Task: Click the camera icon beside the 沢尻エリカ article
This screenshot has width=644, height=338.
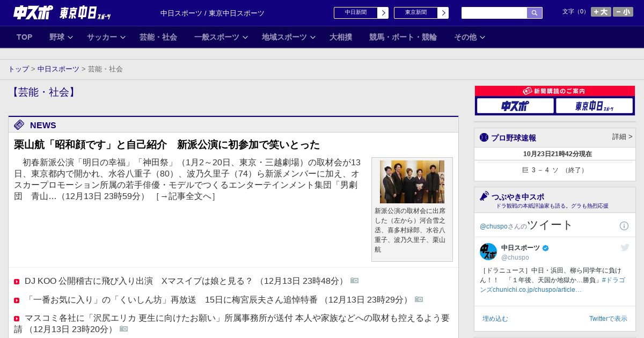Action: tap(124, 329)
